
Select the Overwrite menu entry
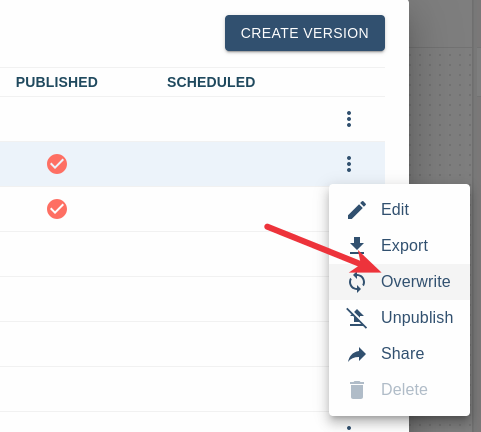pyautogui.click(x=399, y=282)
